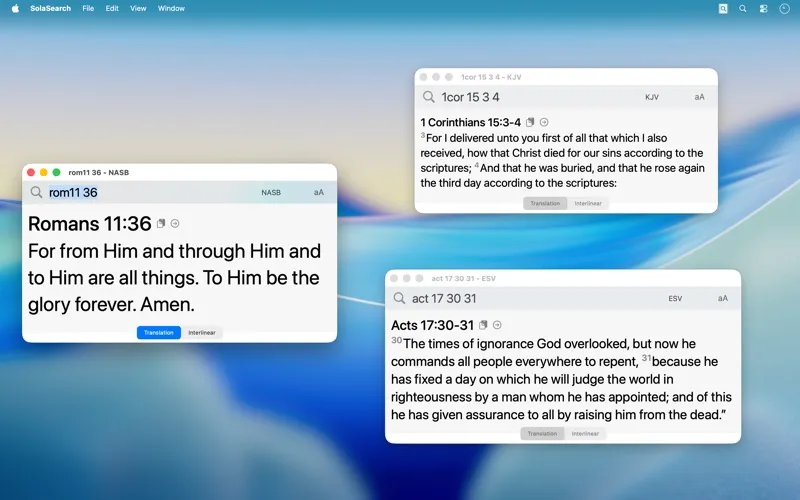Click search magnifier in Acts window
The height and width of the screenshot is (500, 800).
click(x=399, y=298)
